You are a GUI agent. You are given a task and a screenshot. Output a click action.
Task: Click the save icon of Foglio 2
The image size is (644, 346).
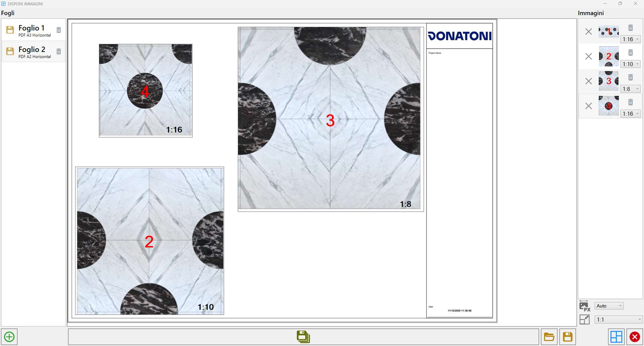click(x=10, y=51)
